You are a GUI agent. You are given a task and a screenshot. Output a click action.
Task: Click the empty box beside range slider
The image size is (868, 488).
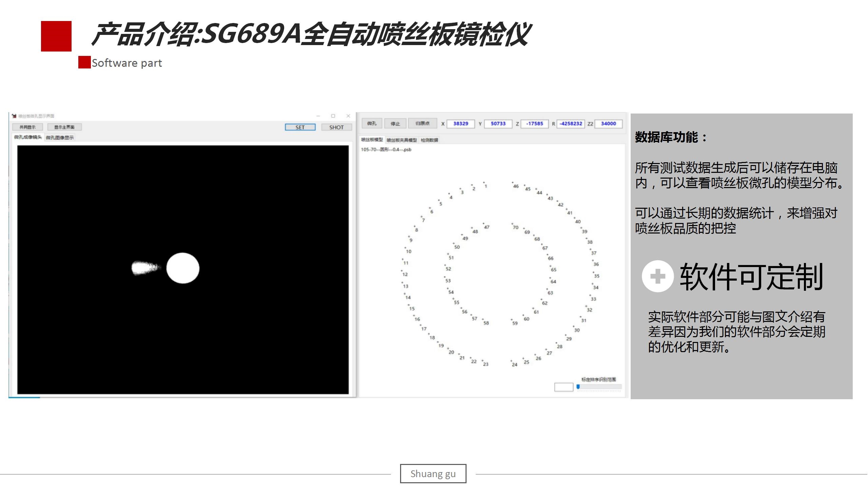tap(564, 387)
